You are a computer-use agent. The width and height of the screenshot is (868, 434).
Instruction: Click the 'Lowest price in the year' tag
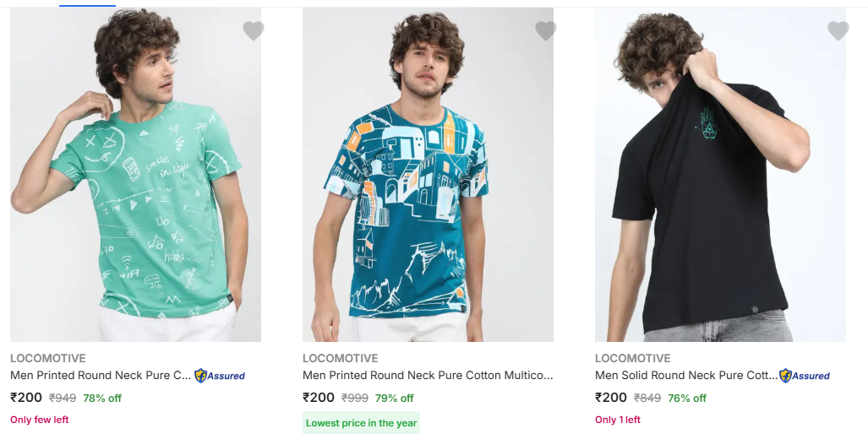361,423
